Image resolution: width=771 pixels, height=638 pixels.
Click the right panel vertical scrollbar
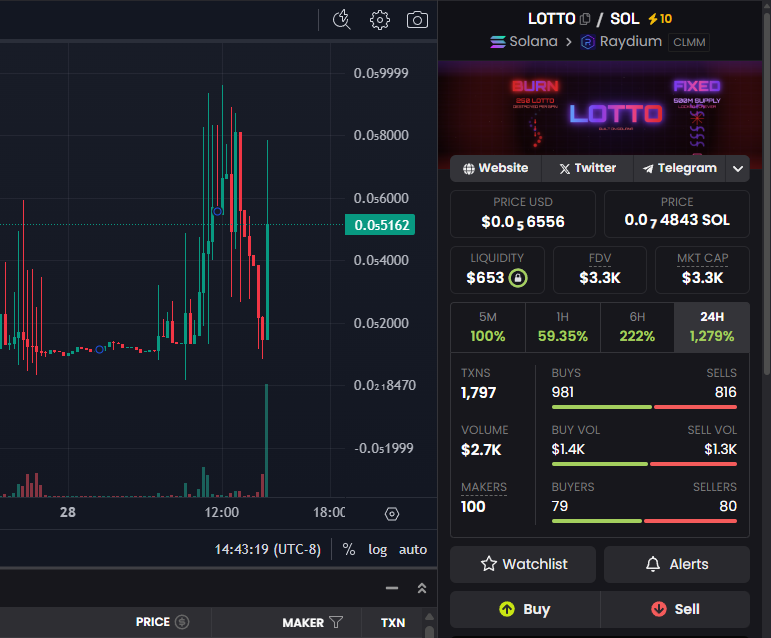[x=767, y=194]
